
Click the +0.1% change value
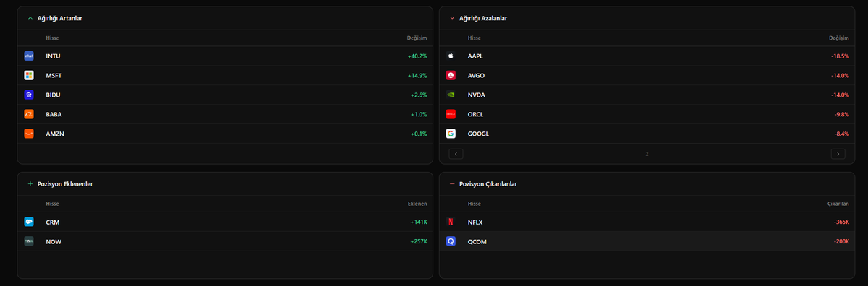[x=419, y=134]
